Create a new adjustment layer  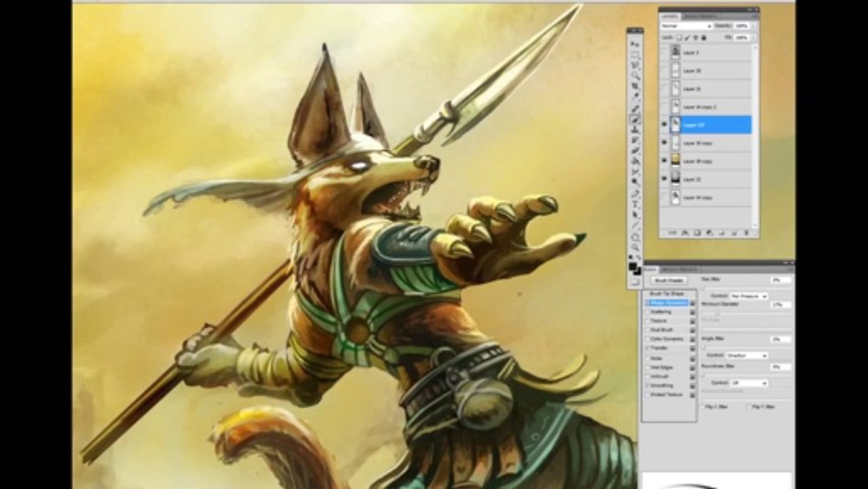pyautogui.click(x=709, y=232)
